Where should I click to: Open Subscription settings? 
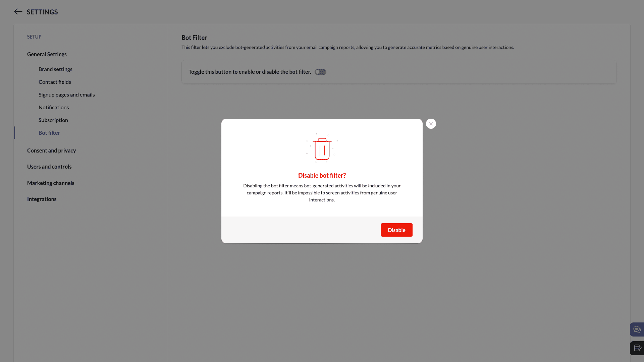53,120
